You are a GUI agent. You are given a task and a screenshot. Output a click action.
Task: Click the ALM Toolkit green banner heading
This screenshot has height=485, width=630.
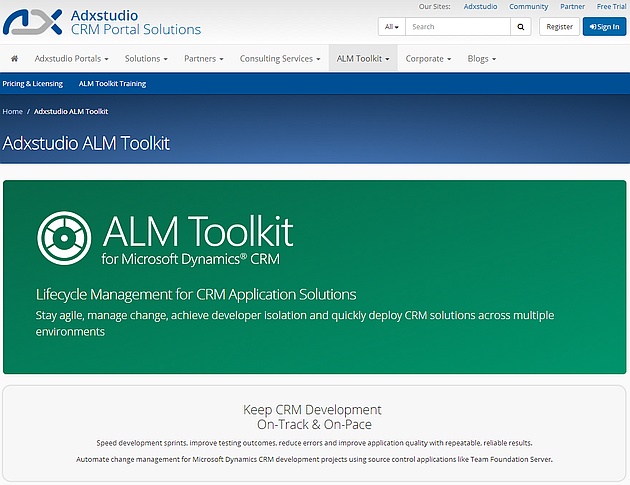point(198,231)
